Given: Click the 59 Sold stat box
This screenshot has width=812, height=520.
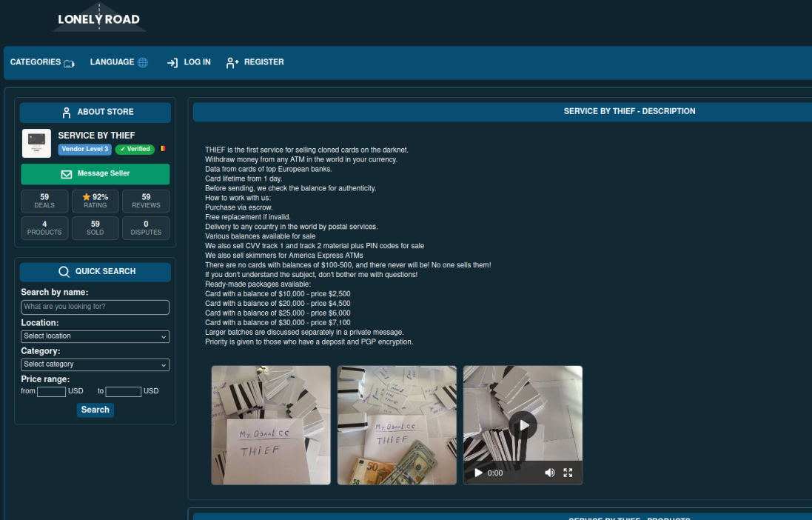Looking at the screenshot, I should 95,228.
